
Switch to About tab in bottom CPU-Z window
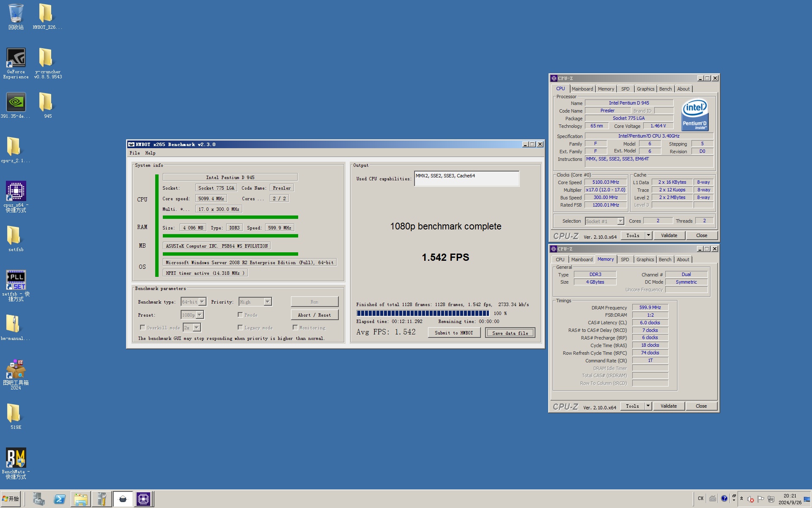point(683,260)
